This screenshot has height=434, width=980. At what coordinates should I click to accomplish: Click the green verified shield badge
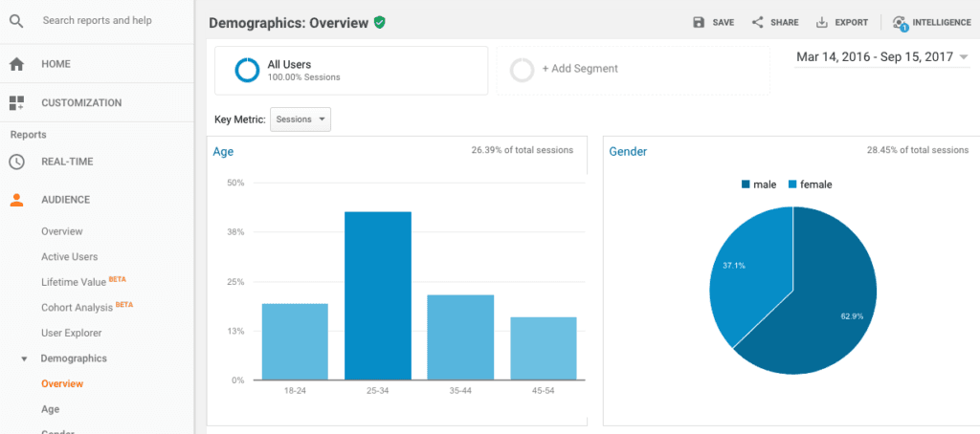tap(380, 22)
